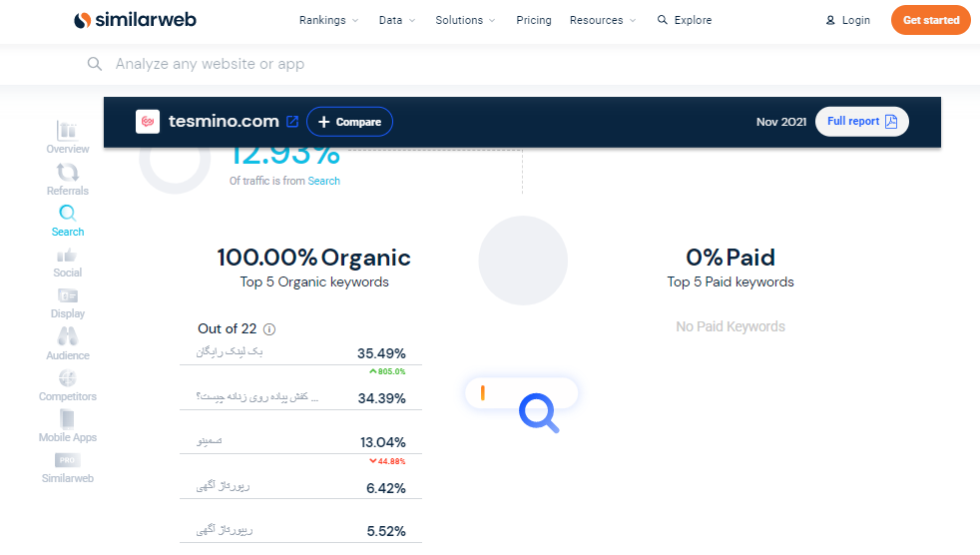Download the Full report

(x=862, y=121)
